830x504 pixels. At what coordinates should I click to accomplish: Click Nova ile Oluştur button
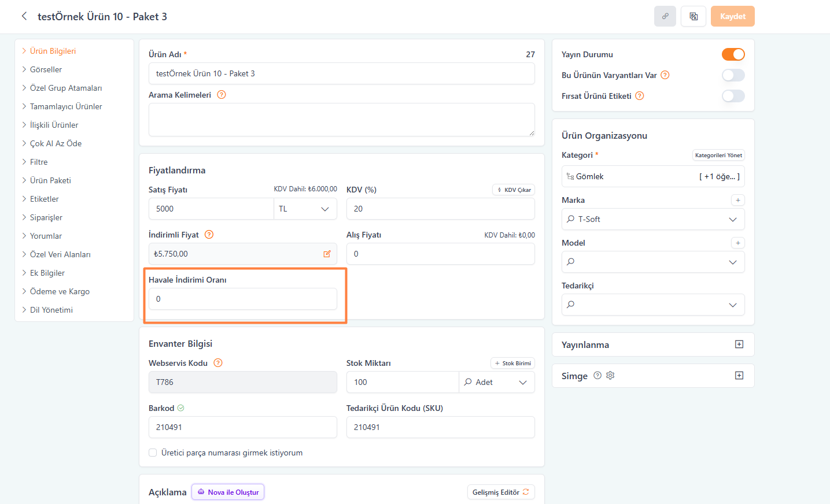(228, 492)
